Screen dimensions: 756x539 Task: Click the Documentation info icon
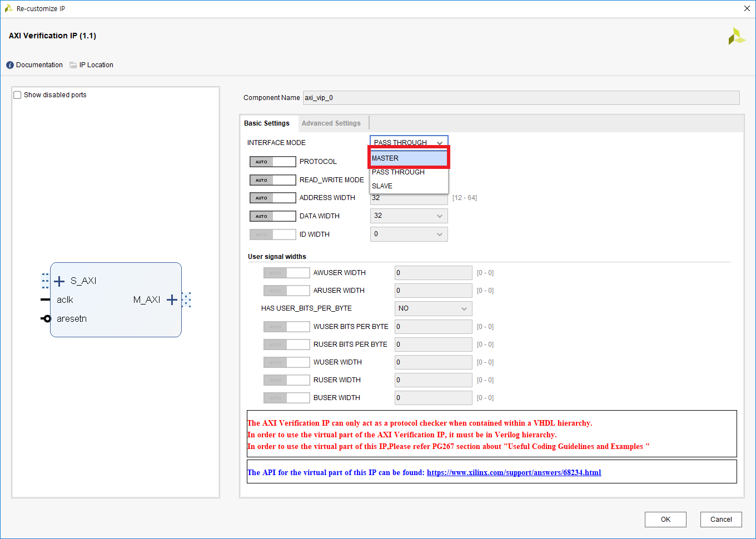click(9, 64)
